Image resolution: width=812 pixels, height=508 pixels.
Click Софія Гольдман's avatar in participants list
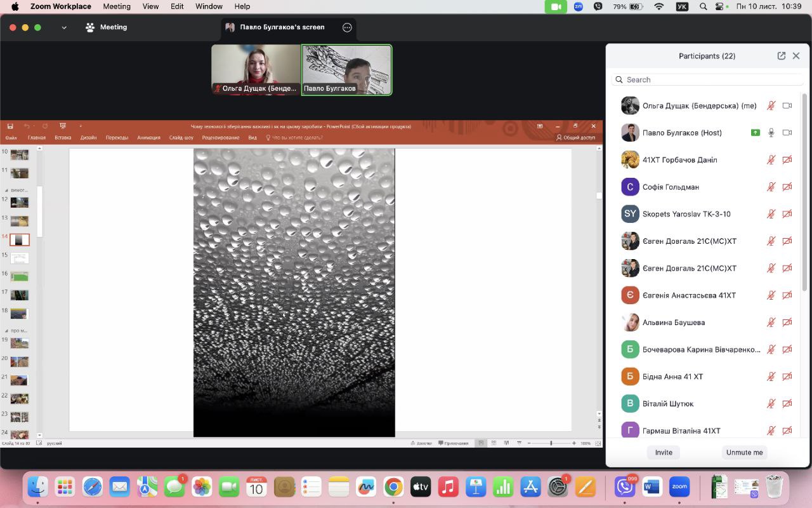pyautogui.click(x=630, y=187)
